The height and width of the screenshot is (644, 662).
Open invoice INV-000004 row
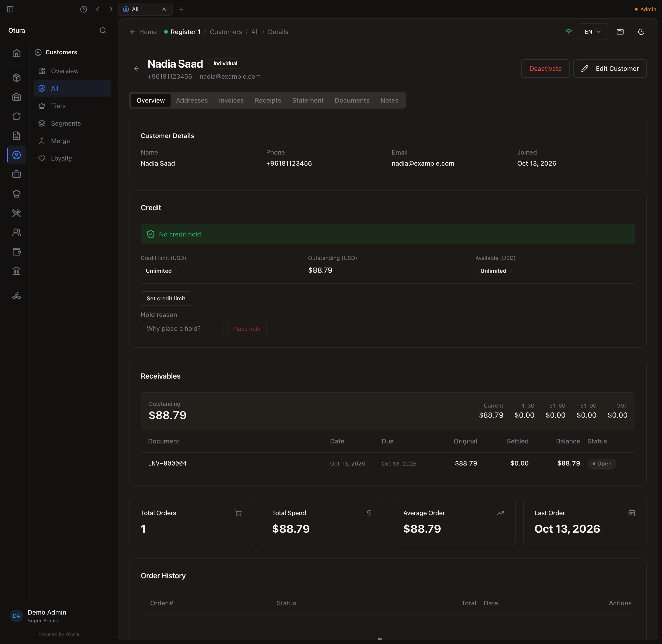[388, 463]
